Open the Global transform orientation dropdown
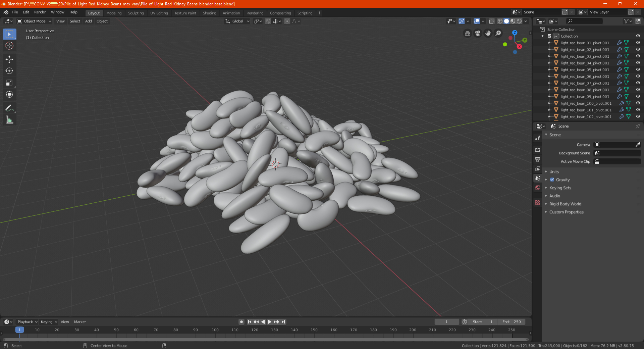This screenshot has width=644, height=349. coord(237,21)
